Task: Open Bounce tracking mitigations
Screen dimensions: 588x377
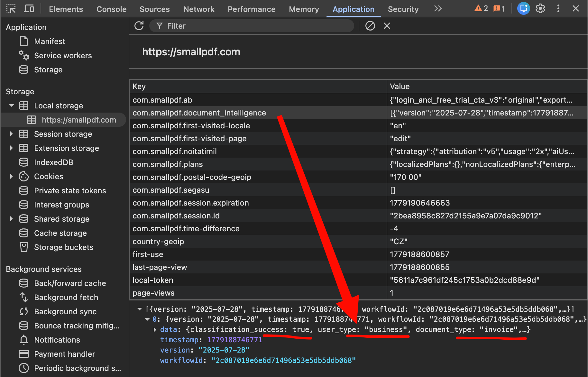Action: click(77, 326)
